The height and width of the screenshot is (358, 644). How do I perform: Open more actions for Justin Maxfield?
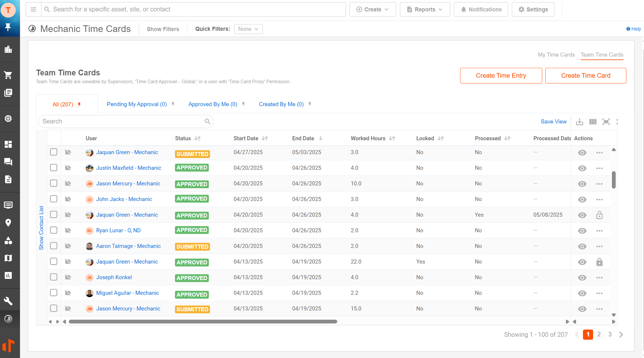click(x=599, y=168)
